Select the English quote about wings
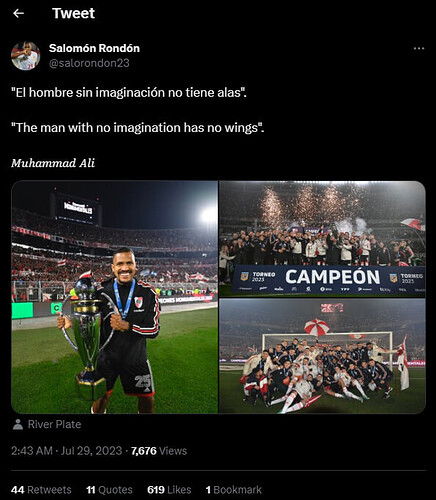Image resolution: width=436 pixels, height=500 pixels. pyautogui.click(x=138, y=128)
